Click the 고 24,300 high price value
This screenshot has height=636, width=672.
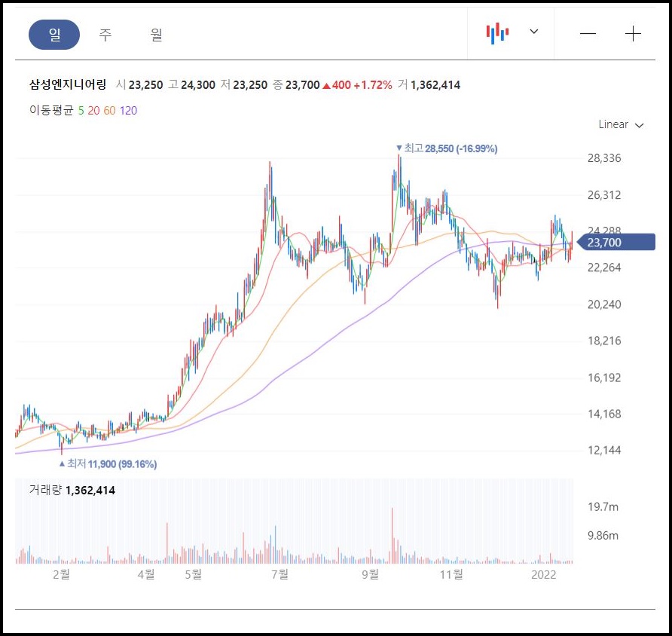pyautogui.click(x=191, y=85)
